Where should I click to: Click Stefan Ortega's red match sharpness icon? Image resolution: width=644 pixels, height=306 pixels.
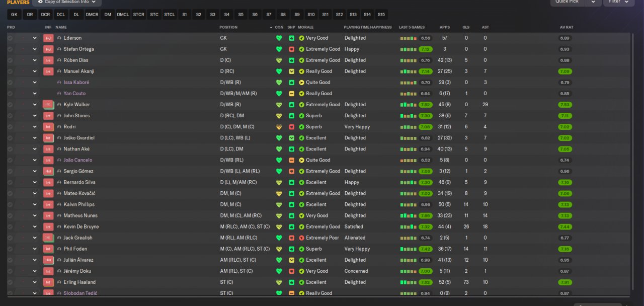[291, 49]
